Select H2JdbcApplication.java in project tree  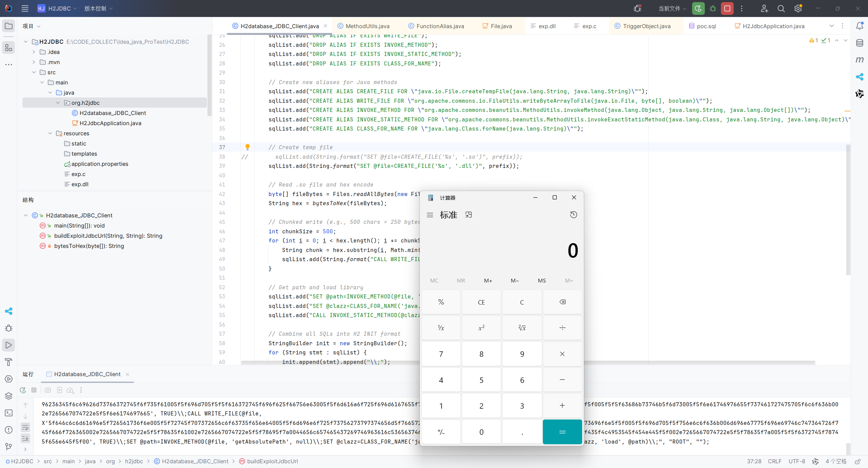pyautogui.click(x=111, y=123)
